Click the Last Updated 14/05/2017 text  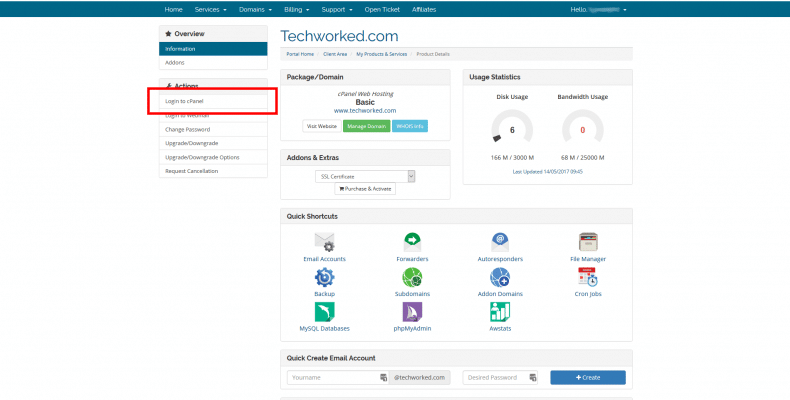tap(547, 172)
